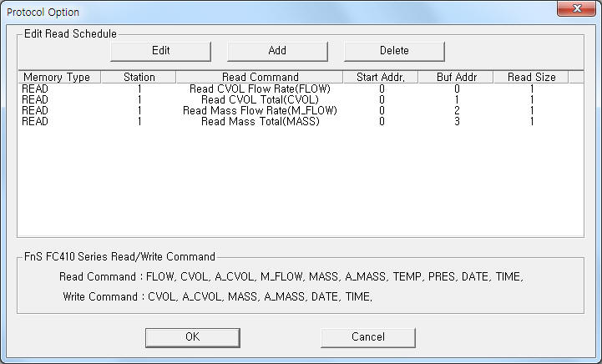The height and width of the screenshot is (364, 602).
Task: Click the Read Size column header
Action: (531, 77)
